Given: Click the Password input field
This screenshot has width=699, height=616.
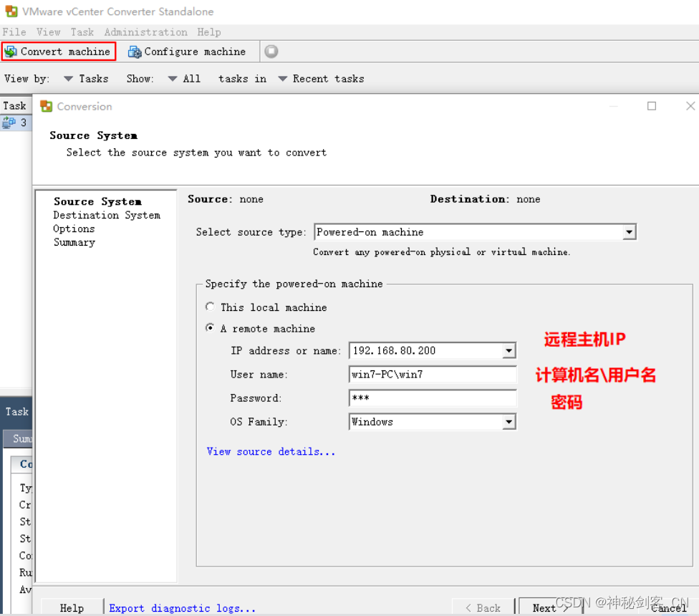Looking at the screenshot, I should (x=433, y=398).
